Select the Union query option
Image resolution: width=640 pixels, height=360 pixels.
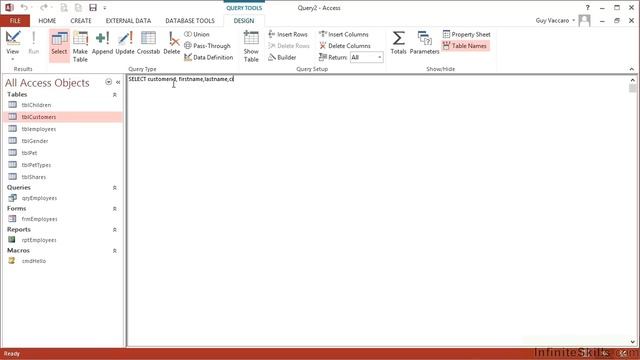[197, 34]
